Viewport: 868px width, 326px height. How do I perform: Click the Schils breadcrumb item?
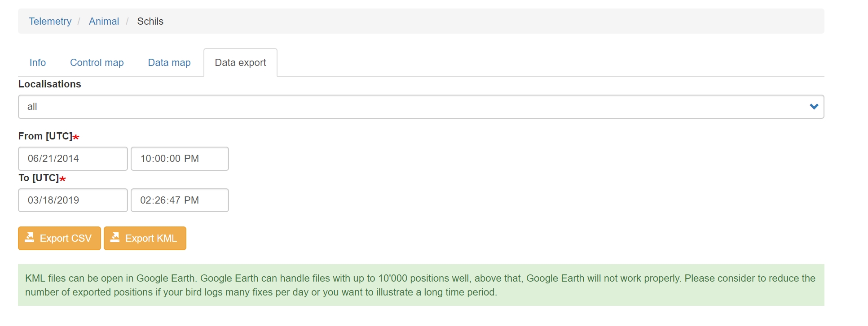[150, 22]
